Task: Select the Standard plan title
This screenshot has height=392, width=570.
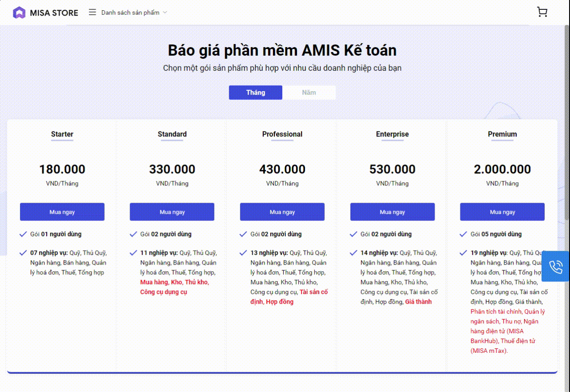Action: point(172,134)
